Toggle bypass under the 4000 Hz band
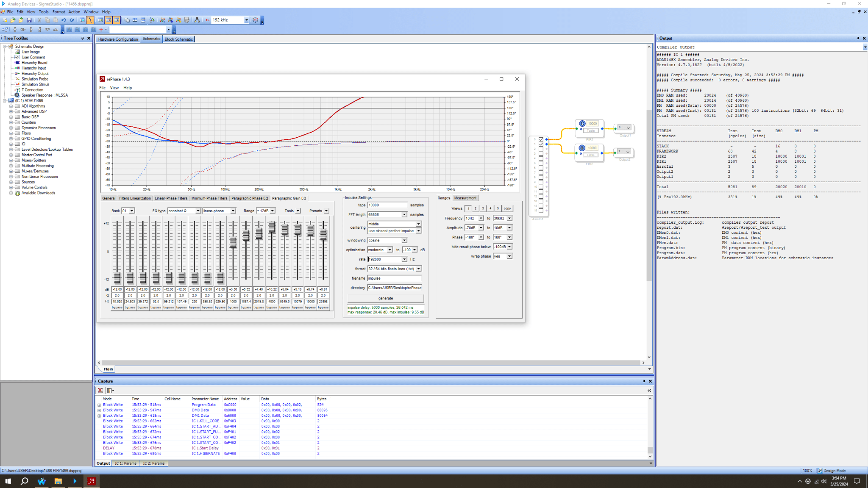Image resolution: width=868 pixels, height=488 pixels. (x=272, y=308)
